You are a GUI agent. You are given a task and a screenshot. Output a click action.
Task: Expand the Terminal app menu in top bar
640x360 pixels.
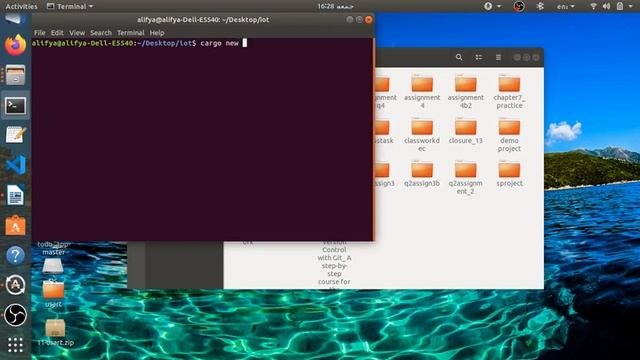[70, 6]
